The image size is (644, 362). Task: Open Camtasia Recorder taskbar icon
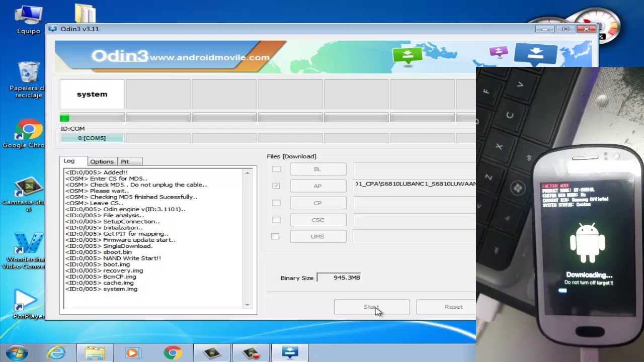point(251,353)
